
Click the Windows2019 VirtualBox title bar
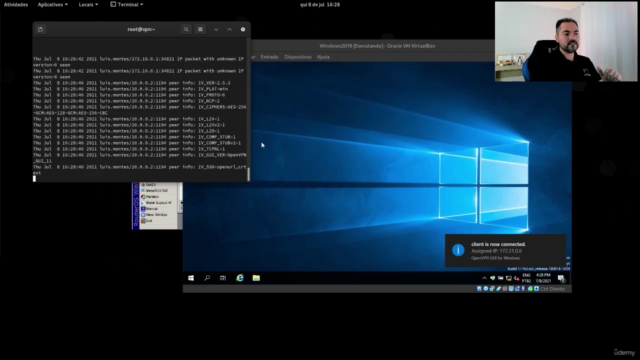coord(377,46)
